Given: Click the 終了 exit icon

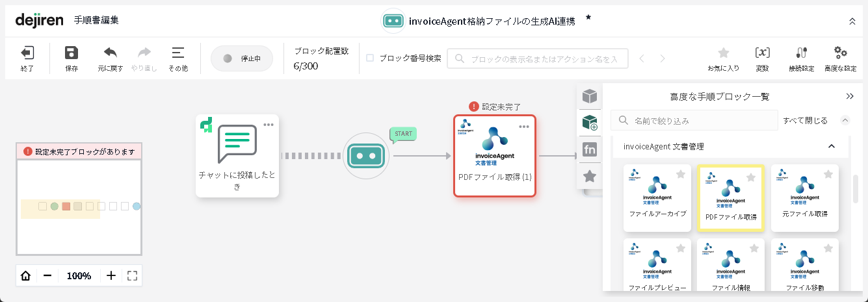Looking at the screenshot, I should [27, 53].
